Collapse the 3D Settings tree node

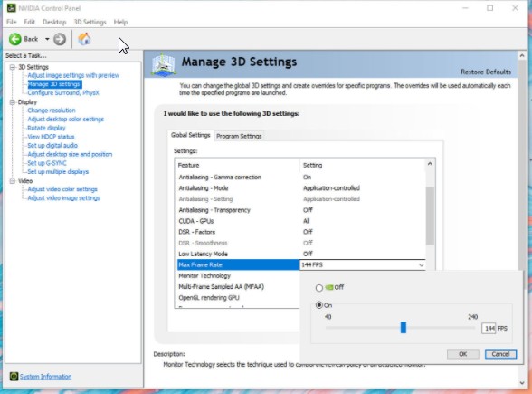13,67
